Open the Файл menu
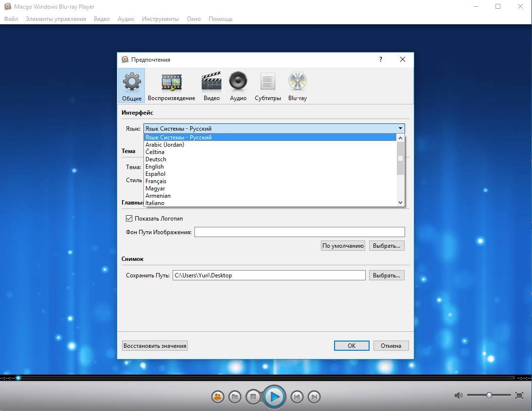Screen dimensions: 532x411 (x=11, y=19)
